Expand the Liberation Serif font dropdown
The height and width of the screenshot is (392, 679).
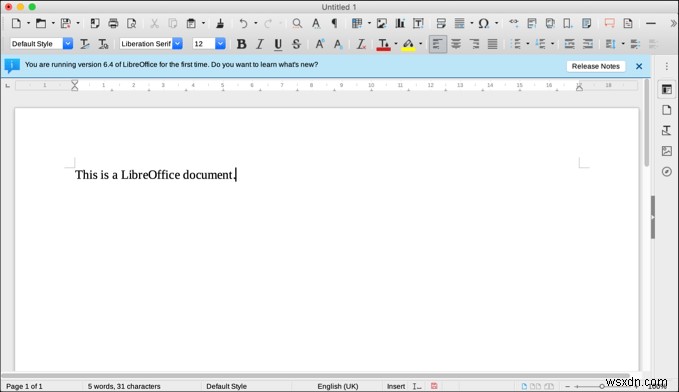click(177, 44)
